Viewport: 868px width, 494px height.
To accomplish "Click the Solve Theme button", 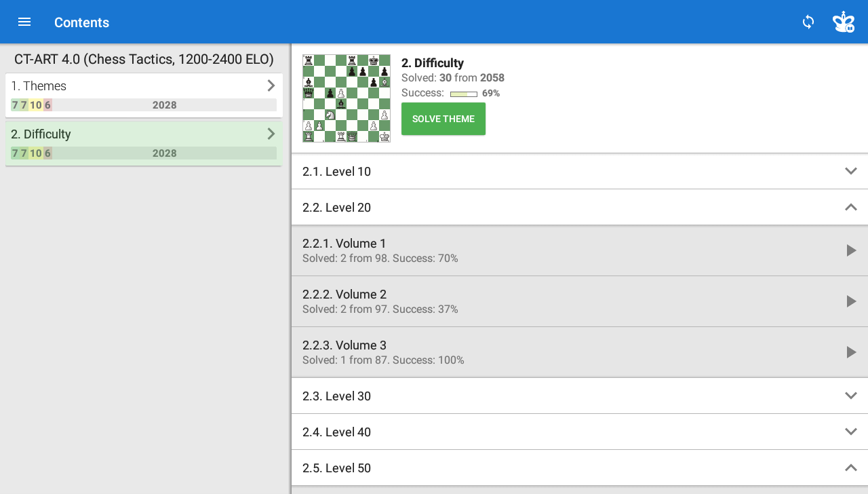I will pyautogui.click(x=443, y=119).
